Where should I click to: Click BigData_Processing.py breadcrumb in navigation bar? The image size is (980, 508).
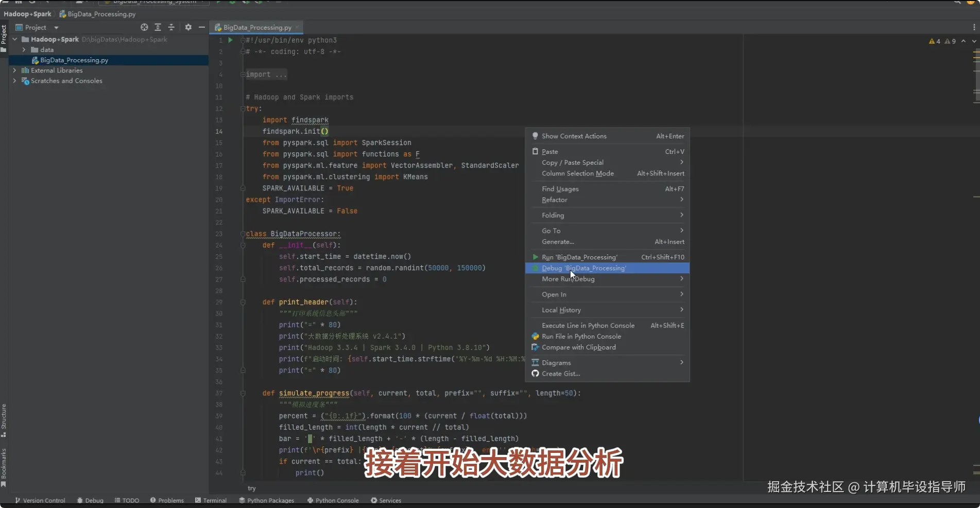[x=97, y=14]
